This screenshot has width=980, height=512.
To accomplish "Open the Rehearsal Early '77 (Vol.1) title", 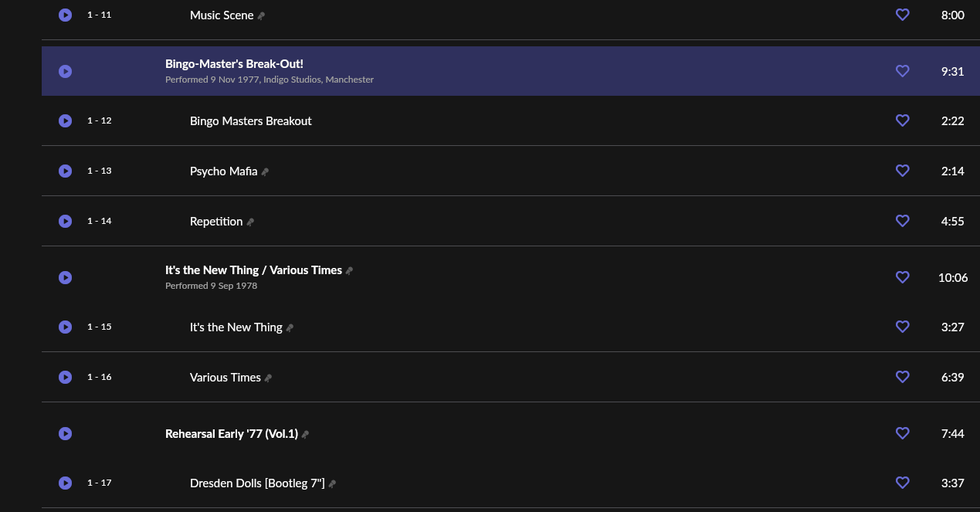I will [231, 434].
